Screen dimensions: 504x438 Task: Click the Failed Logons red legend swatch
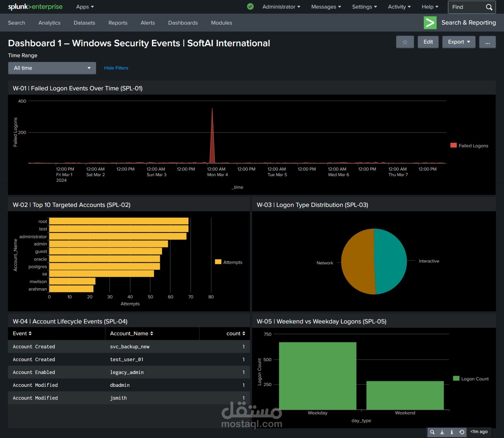[453, 145]
